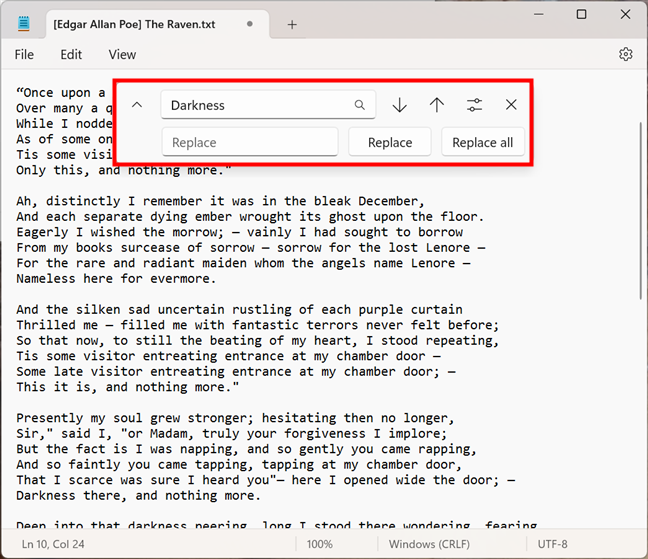Image resolution: width=648 pixels, height=559 pixels.
Task: Maximize the Notepad window
Action: click(581, 14)
